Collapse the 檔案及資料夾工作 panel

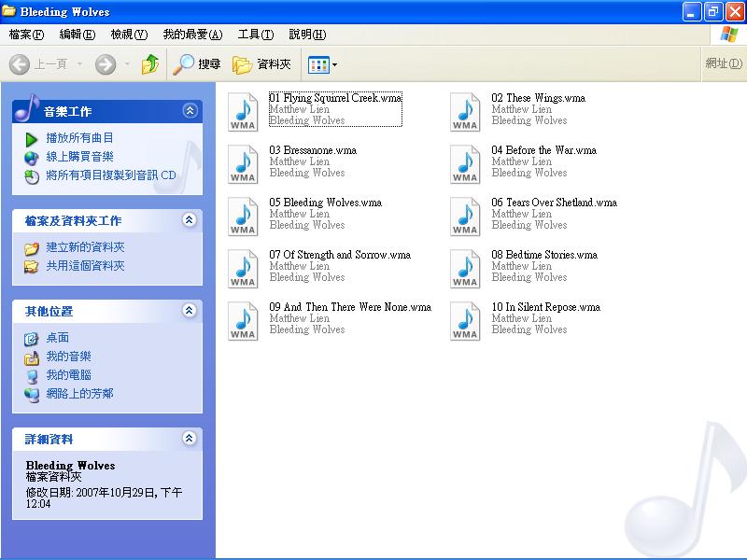(x=190, y=220)
